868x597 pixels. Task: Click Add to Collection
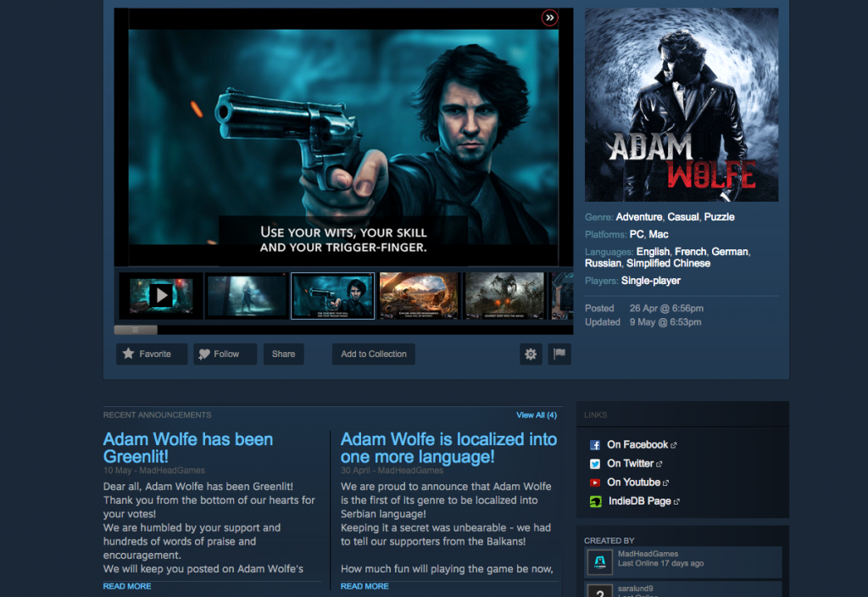tap(374, 354)
